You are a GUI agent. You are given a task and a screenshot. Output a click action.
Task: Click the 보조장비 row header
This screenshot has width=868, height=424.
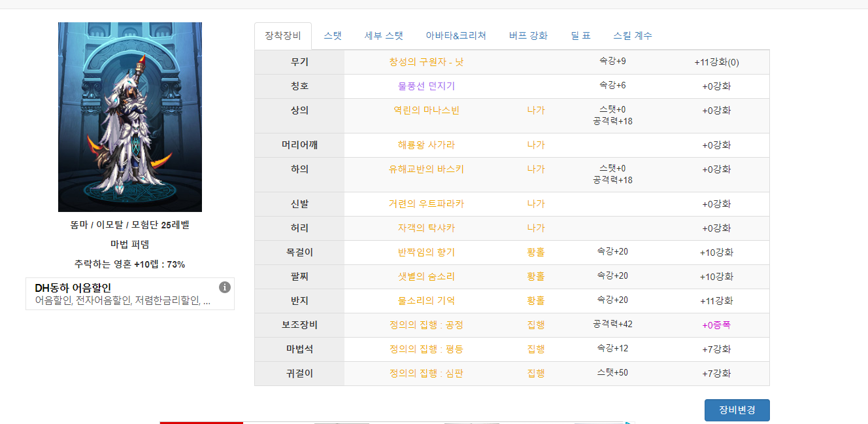pos(299,325)
